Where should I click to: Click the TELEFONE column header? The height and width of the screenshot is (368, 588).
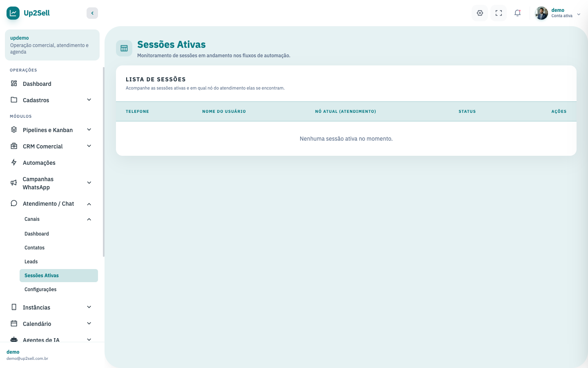click(x=137, y=111)
